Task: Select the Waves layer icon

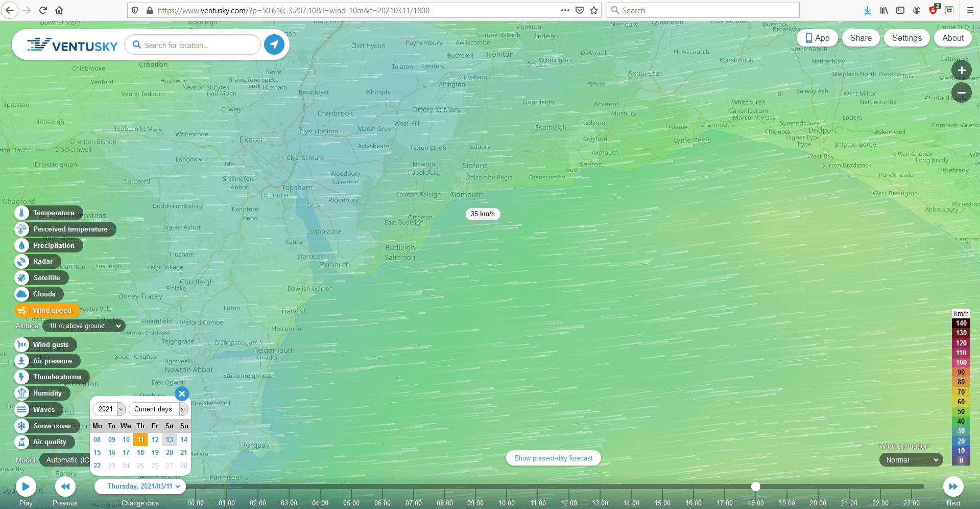Action: [21, 409]
